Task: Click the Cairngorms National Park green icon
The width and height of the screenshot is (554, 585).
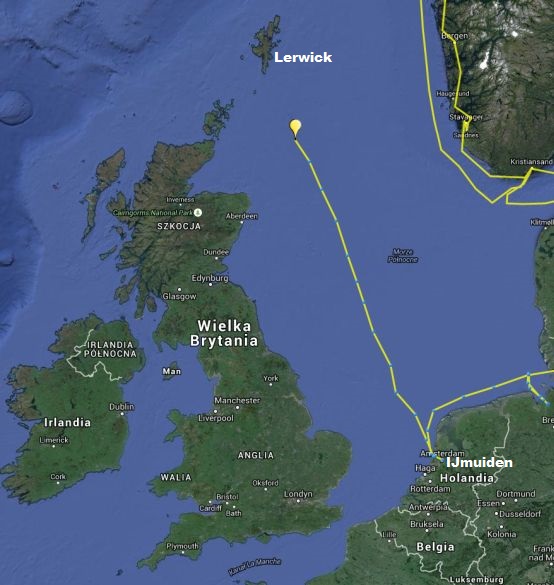Action: [198, 213]
